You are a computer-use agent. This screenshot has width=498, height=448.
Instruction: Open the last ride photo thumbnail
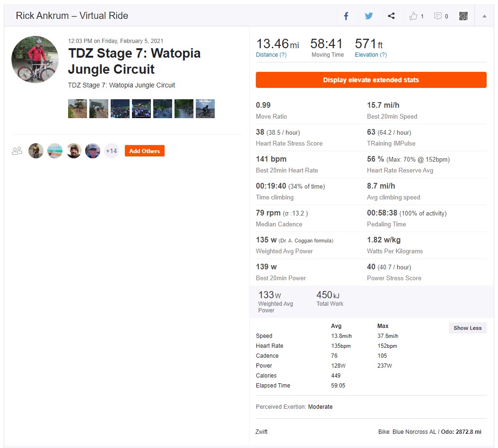(x=205, y=109)
